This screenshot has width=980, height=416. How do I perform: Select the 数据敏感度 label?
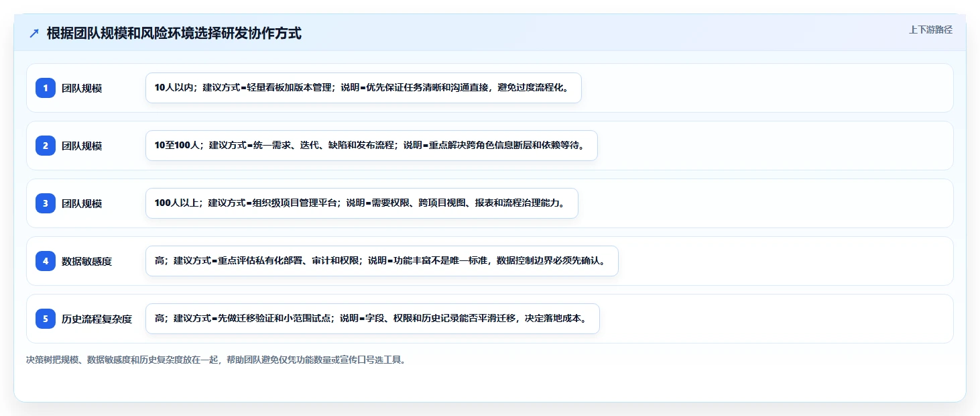point(87,261)
